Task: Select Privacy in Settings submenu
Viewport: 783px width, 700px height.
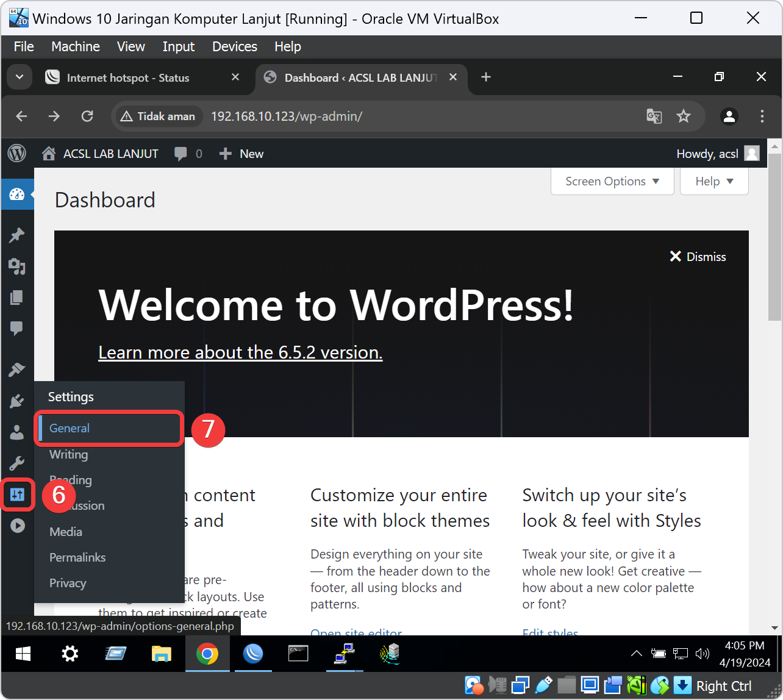Action: [68, 583]
